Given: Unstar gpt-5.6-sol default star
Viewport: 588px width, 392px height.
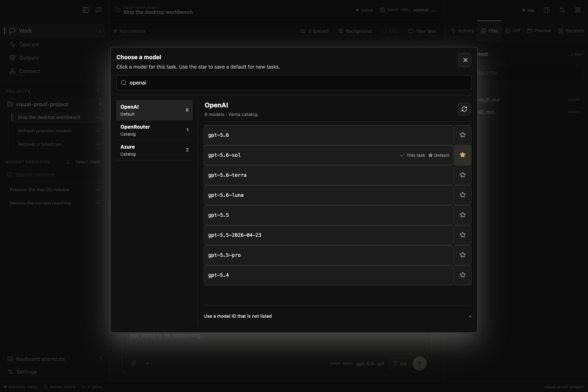Looking at the screenshot, I should click(463, 155).
